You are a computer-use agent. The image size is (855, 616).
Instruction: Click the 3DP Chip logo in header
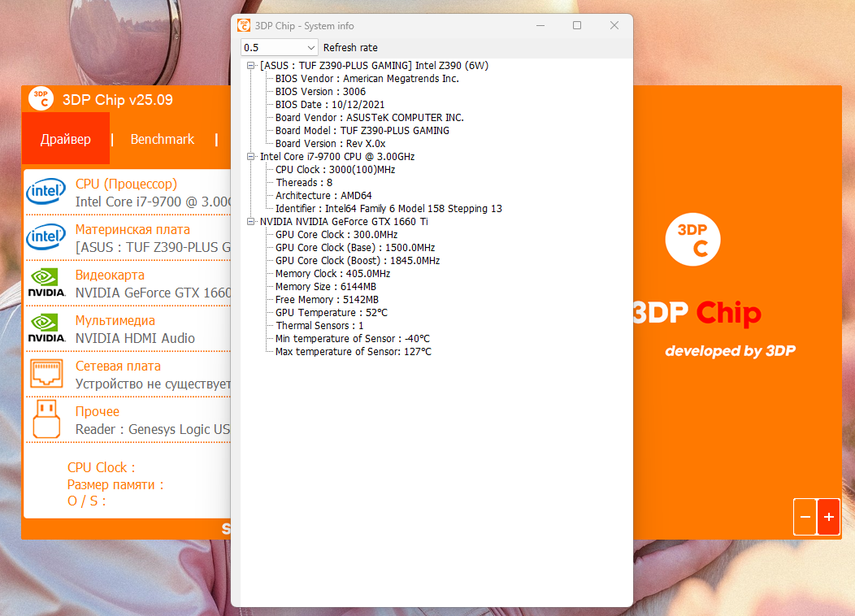click(41, 100)
